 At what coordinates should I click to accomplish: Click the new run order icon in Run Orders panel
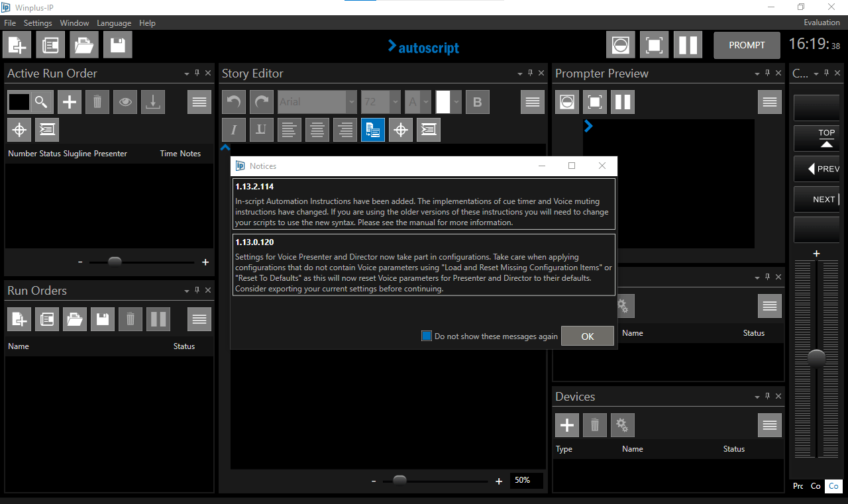point(19,319)
